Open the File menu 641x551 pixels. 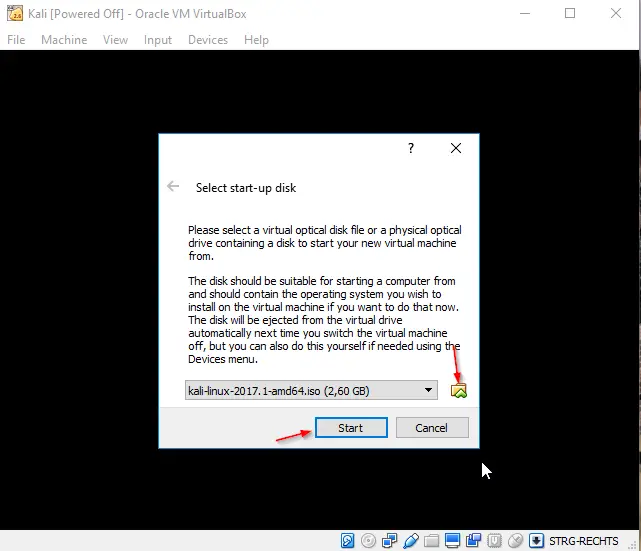[16, 40]
